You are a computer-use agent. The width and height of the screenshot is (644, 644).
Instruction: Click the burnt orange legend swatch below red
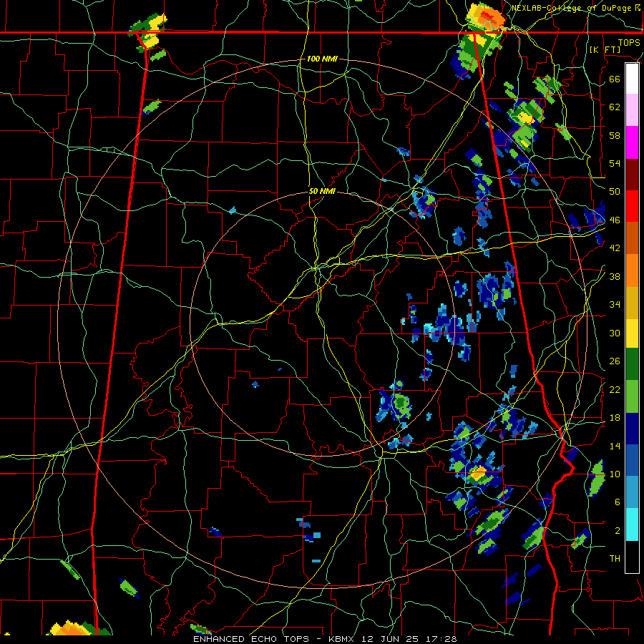coord(632,238)
